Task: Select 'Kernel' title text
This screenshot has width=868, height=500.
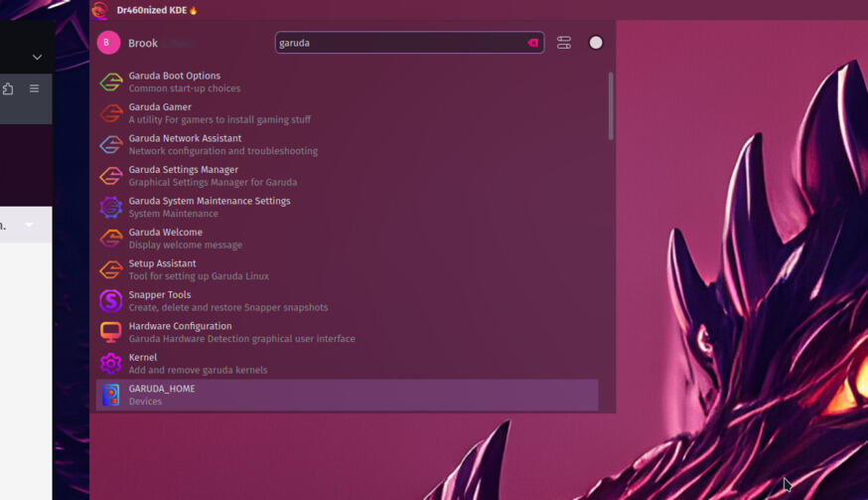Action: (x=143, y=358)
